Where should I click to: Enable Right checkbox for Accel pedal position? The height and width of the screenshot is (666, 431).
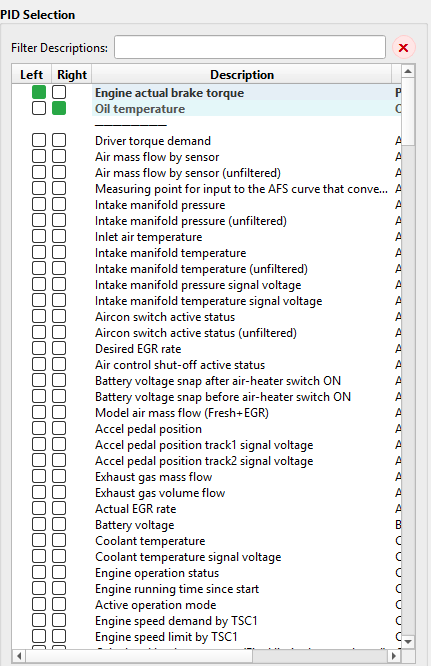point(59,428)
